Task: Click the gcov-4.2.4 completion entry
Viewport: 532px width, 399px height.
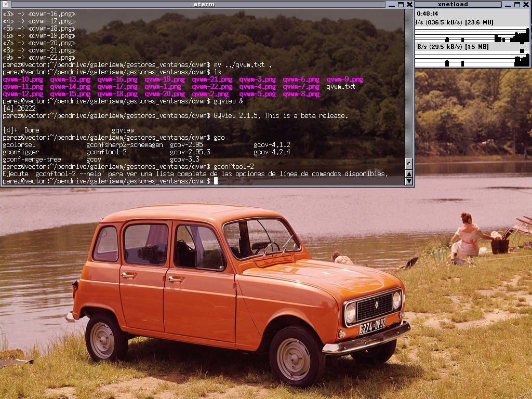Action: 272,152
